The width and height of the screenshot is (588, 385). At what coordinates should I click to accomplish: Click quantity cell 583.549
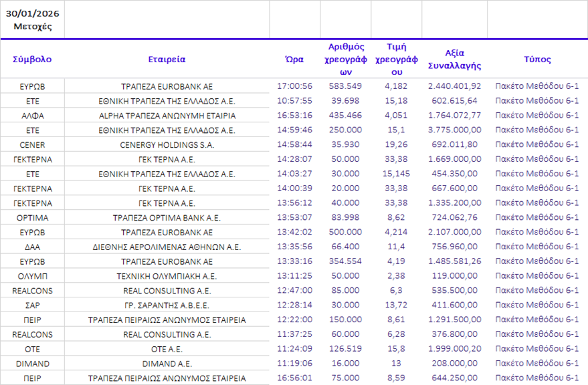345,86
